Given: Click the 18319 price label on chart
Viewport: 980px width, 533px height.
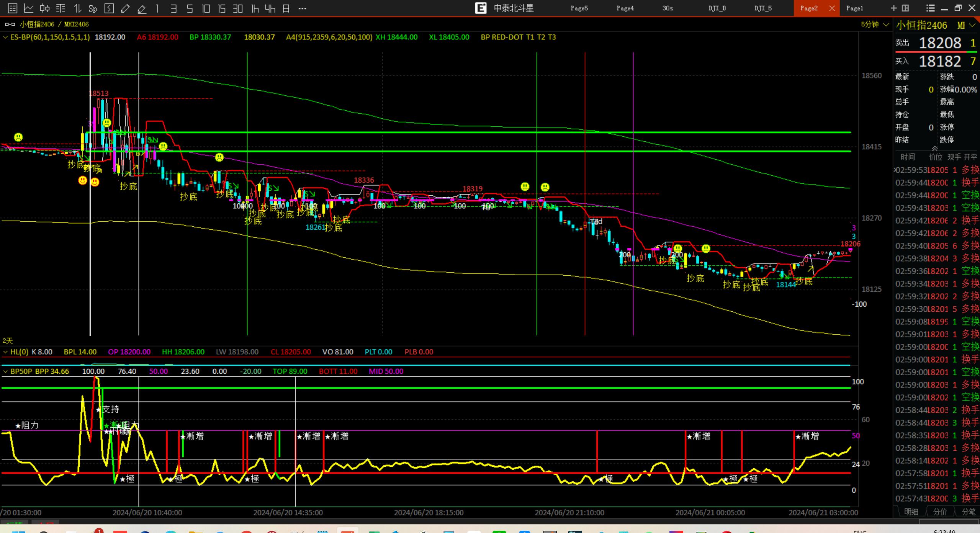Looking at the screenshot, I should 473,189.
